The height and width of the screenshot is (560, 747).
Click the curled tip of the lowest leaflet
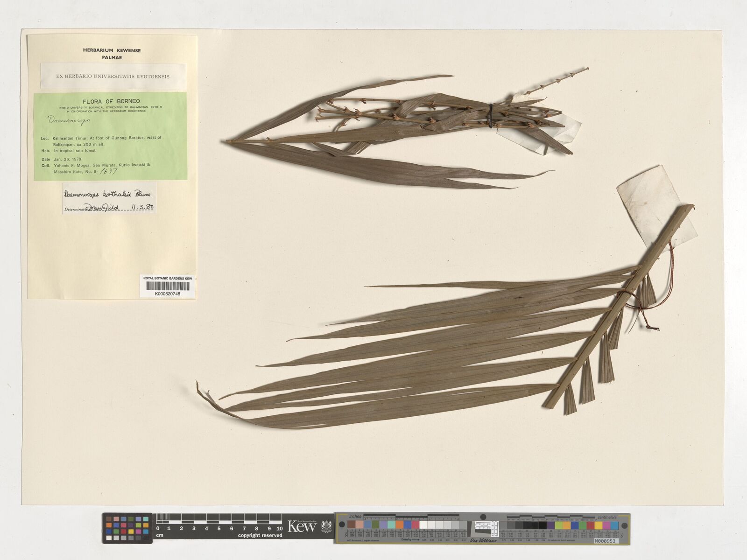click(200, 387)
